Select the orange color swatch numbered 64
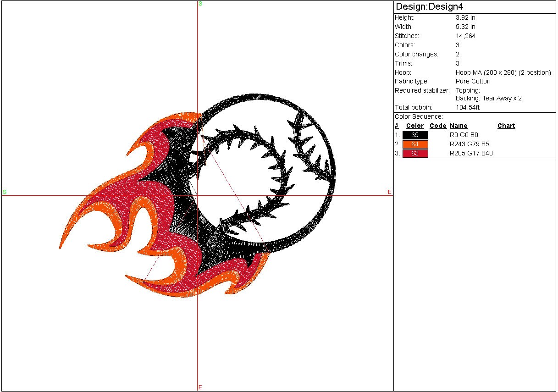This screenshot has width=558, height=392. 415,144
